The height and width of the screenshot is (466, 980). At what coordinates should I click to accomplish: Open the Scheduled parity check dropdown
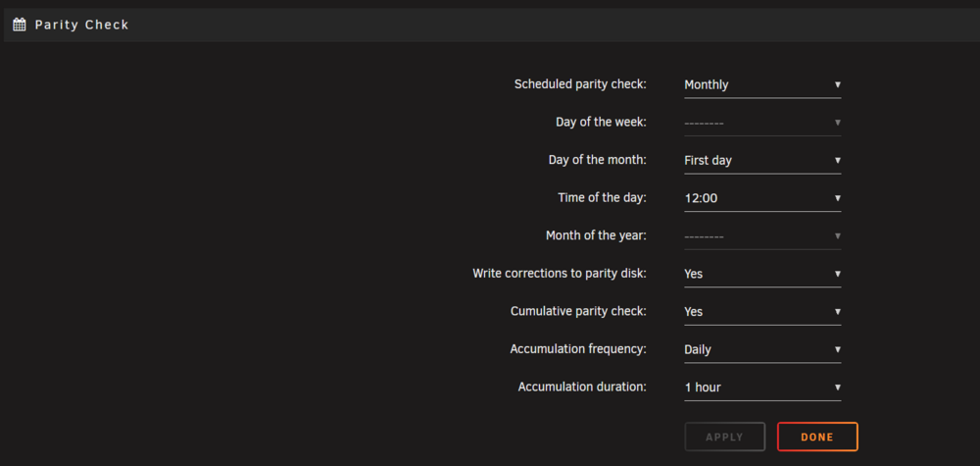click(x=762, y=85)
